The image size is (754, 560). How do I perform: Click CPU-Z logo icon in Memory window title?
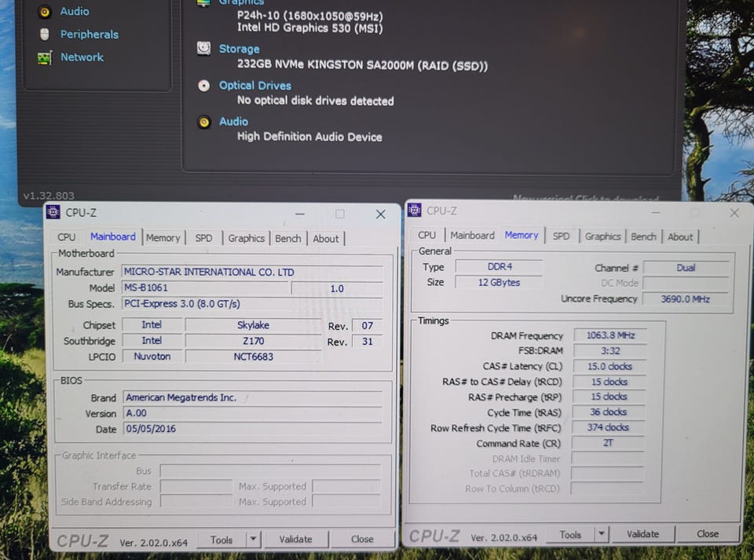tap(414, 210)
